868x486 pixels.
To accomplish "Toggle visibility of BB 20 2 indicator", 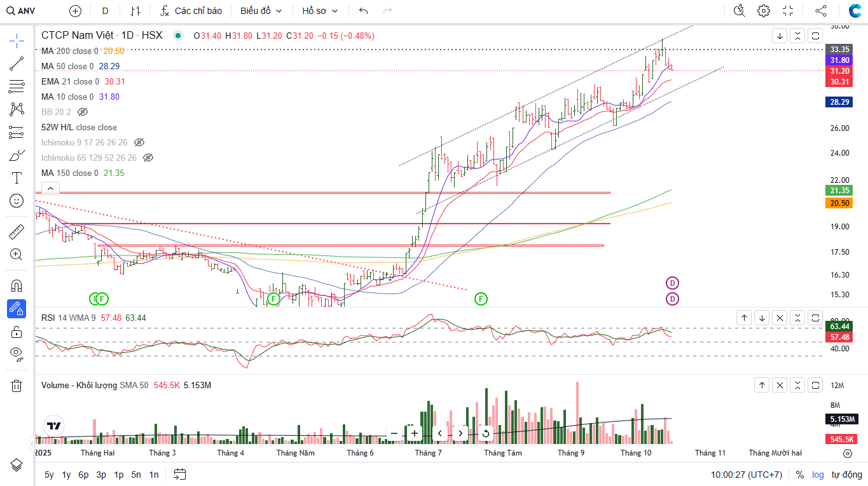I will 82,112.
